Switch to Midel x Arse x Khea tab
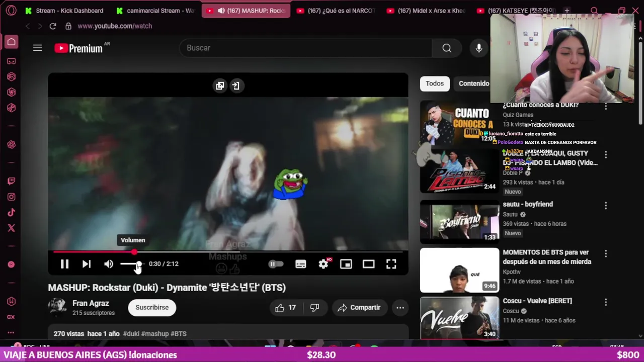 (426, 11)
